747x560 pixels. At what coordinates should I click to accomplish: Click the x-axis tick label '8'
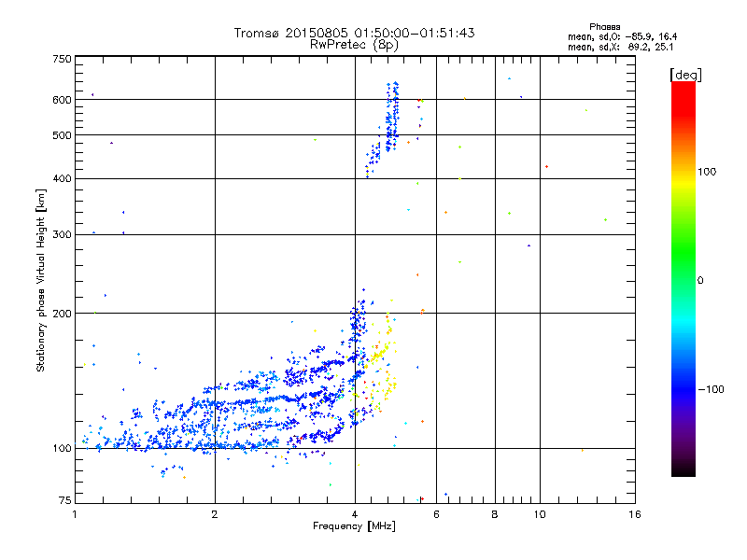[x=495, y=514]
